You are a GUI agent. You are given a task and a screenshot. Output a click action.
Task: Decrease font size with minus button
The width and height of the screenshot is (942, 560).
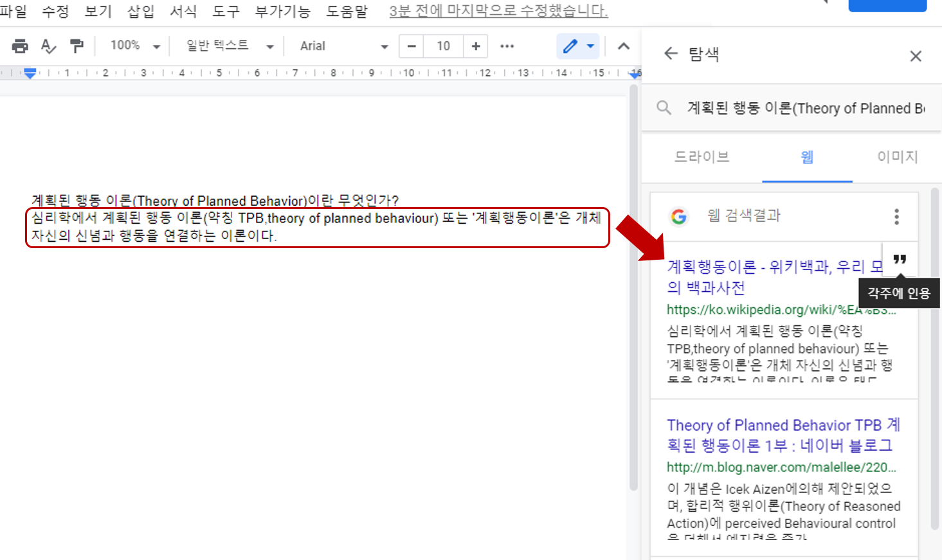tap(412, 46)
